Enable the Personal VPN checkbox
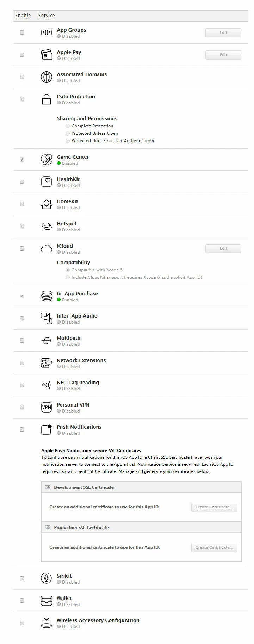This screenshot has height=644, width=254. pos(22,407)
